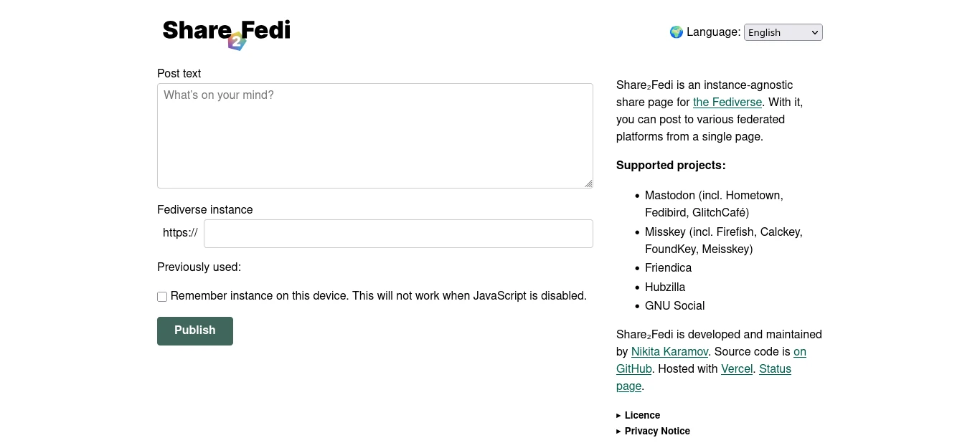Screen dimensions: 980x448
Task: Open the Language dropdown
Action: coord(783,32)
